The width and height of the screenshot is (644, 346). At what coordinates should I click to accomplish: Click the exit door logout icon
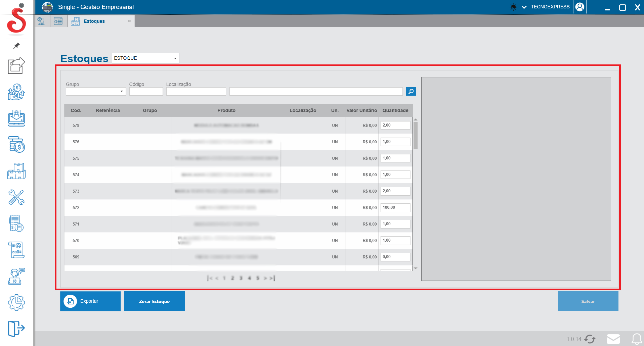[x=16, y=328]
